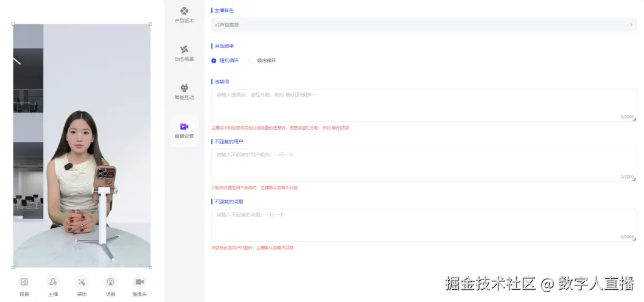This screenshot has height=302, width=644.
Task: Click the red hint 识别到设置的用户昵称时
Action: click(254, 188)
